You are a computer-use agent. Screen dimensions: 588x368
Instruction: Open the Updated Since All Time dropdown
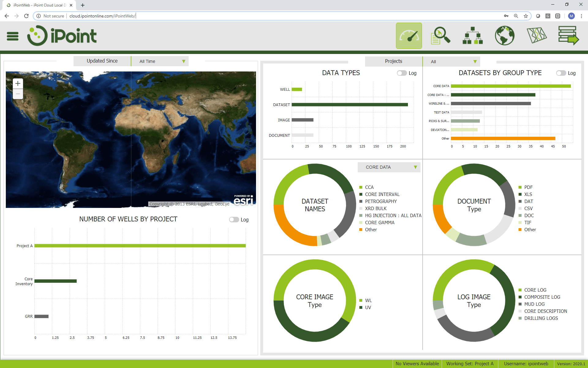point(160,61)
